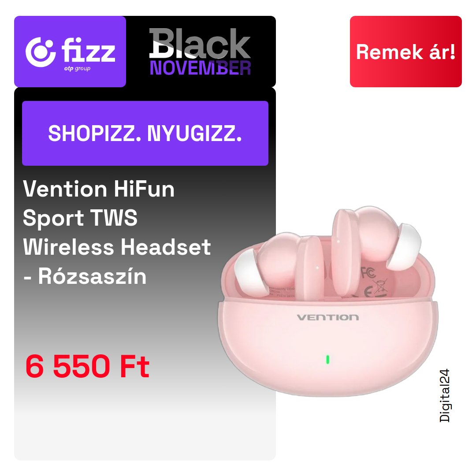Click the FC certification mark inside case
Viewport: 476px width, 476px height.
click(368, 273)
